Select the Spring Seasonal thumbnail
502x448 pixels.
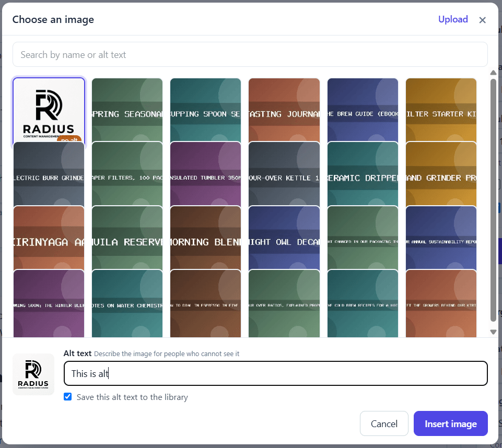click(x=127, y=110)
